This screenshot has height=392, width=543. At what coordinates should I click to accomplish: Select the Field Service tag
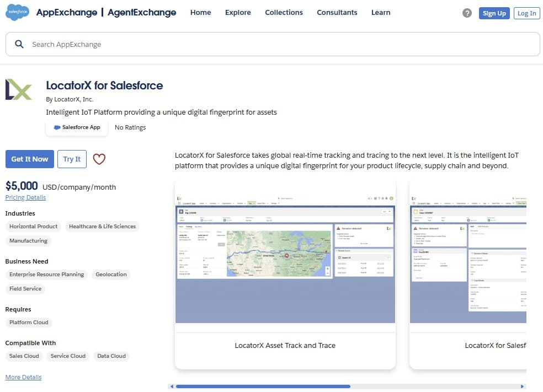25,288
